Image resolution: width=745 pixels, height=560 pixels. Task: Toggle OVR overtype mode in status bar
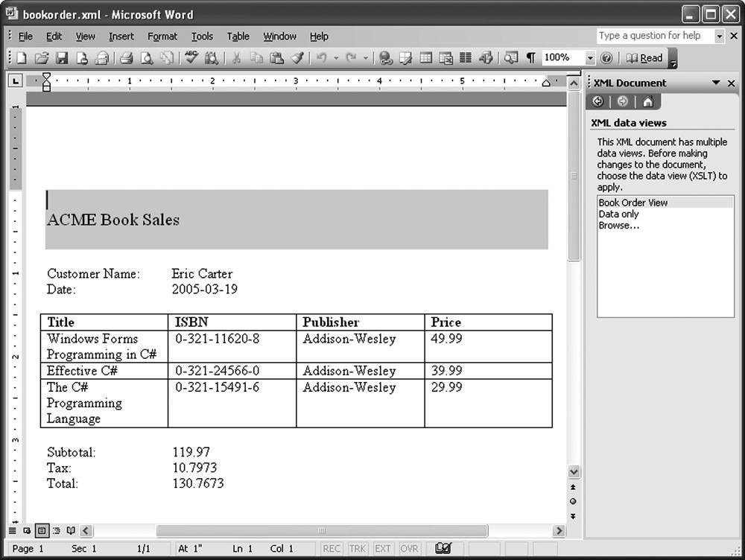[409, 549]
